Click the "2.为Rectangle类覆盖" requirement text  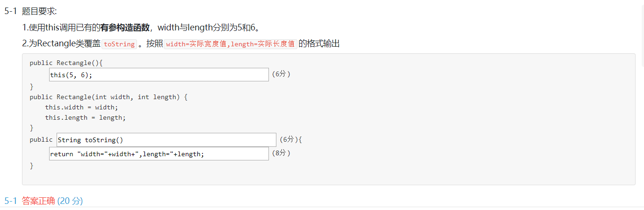[61, 44]
